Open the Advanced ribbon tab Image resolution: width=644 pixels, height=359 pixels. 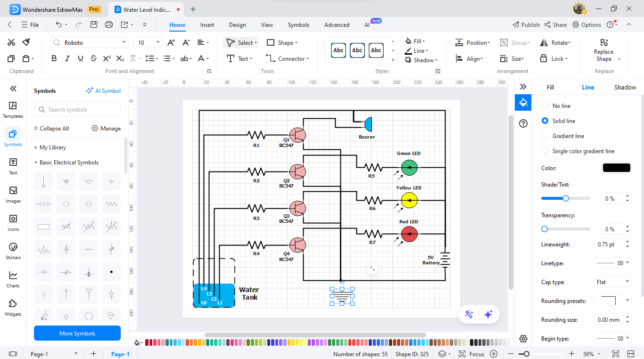(337, 25)
